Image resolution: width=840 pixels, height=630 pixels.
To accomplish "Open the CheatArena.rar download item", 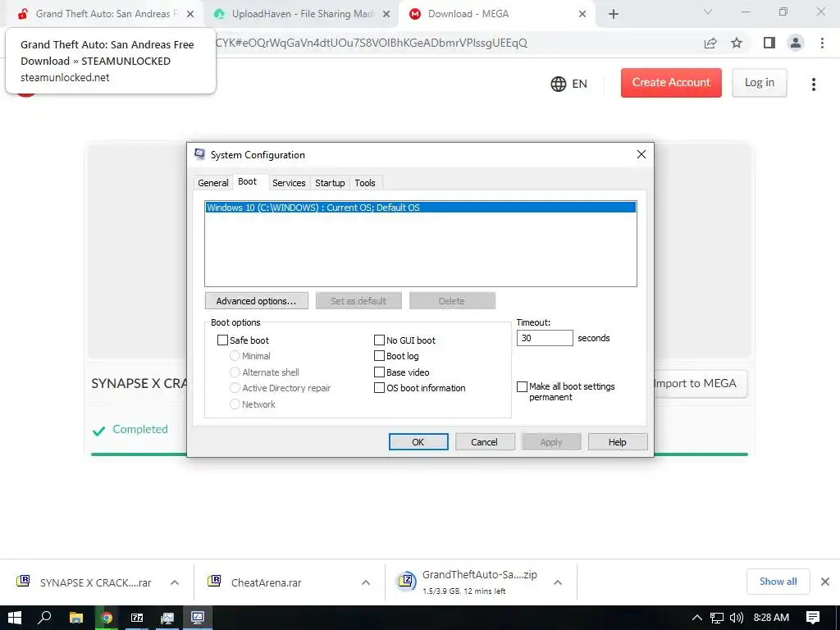I will [257, 582].
